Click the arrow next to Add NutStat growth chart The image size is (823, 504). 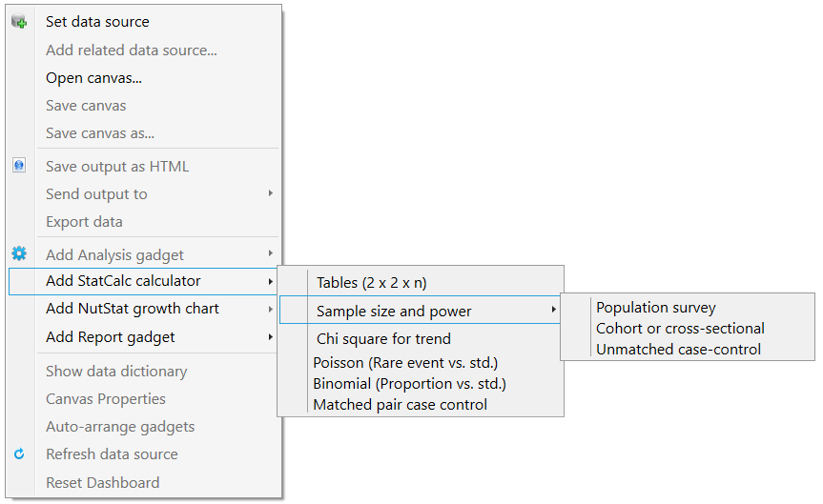coord(270,310)
